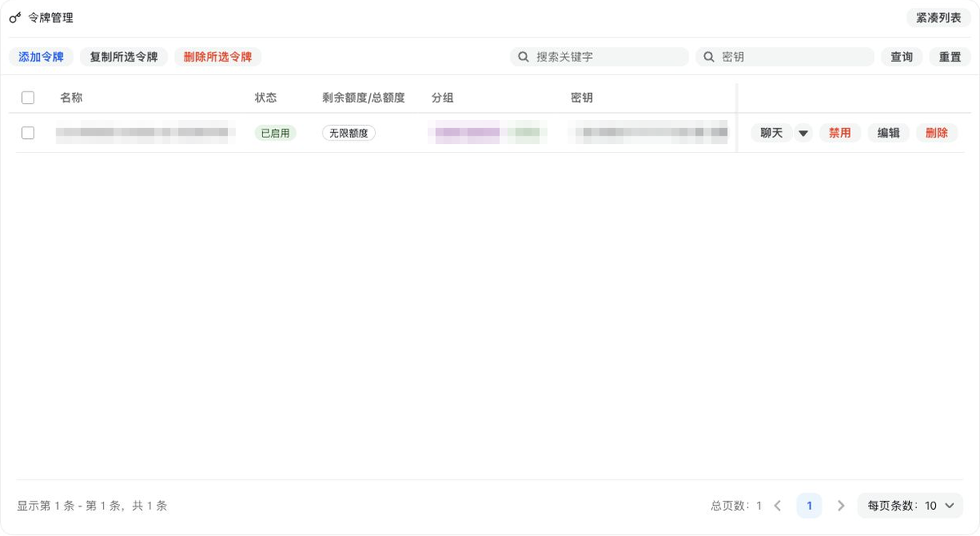Screen dimensions: 980x536
Task: Open 聊天 for the token row
Action: [x=771, y=133]
